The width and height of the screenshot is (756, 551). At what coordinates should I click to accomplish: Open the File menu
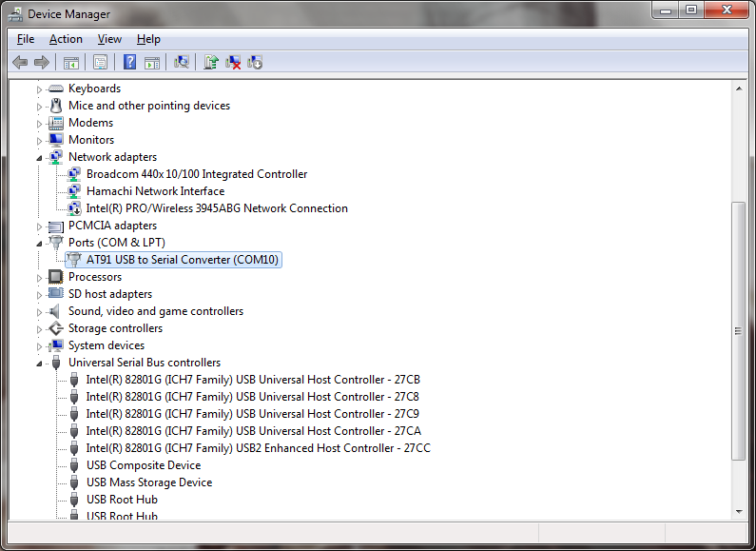click(26, 39)
